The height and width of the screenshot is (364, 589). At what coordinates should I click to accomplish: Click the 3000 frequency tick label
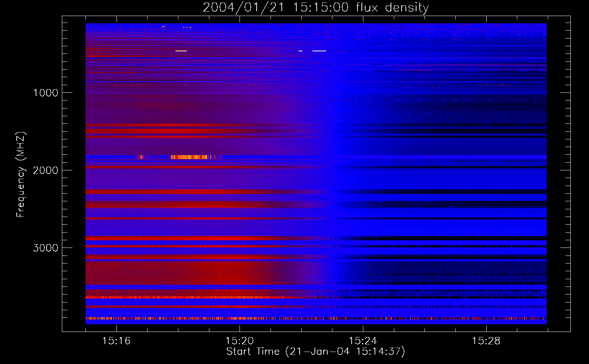coord(46,248)
